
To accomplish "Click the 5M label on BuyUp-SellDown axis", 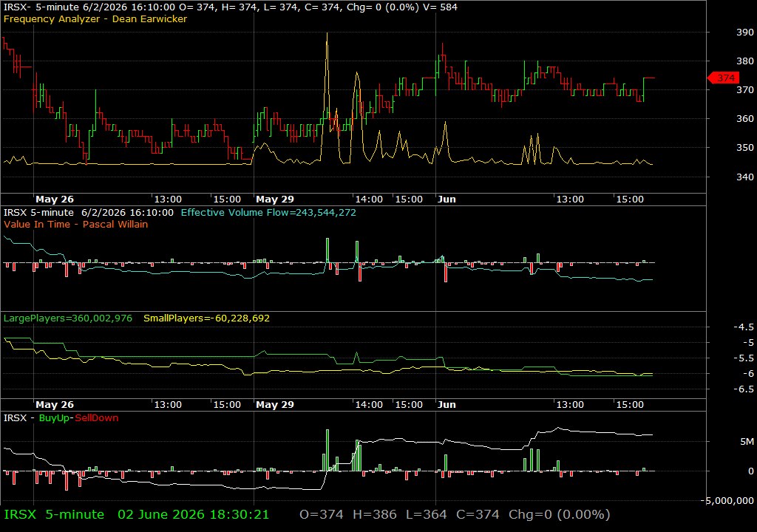I will coord(747,441).
